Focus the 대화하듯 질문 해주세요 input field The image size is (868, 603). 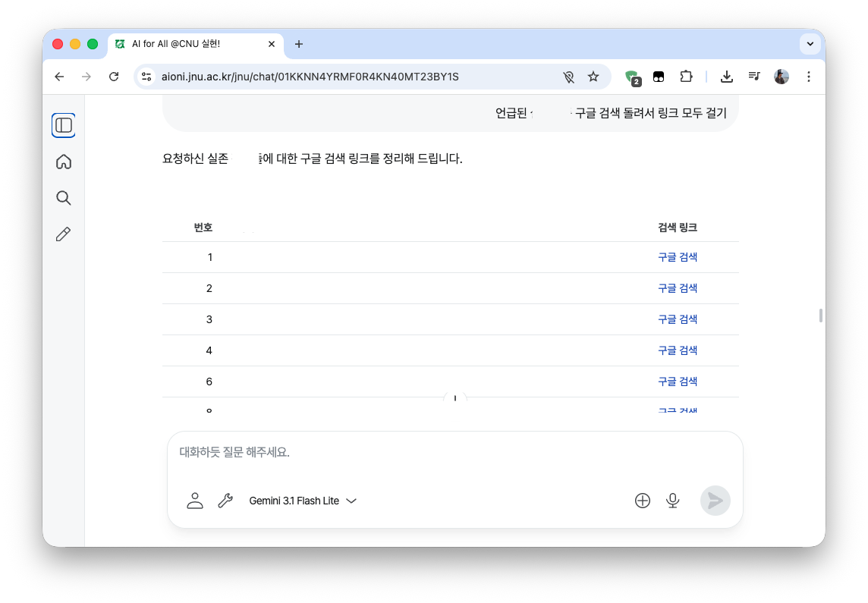tap(454, 453)
